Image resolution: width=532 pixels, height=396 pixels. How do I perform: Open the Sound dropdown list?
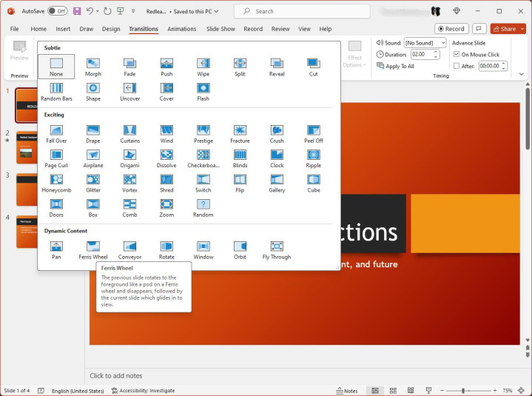[443, 43]
